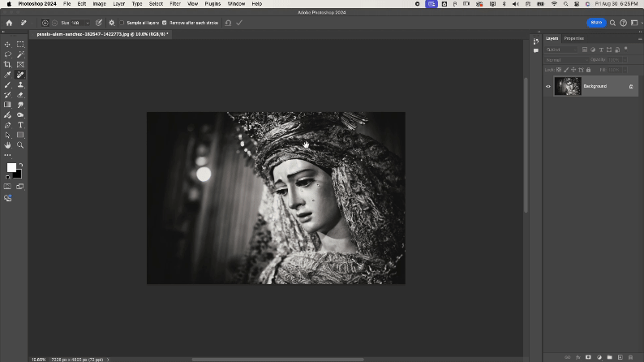
Task: Open the brush Size dropdown arrow
Action: (87, 23)
